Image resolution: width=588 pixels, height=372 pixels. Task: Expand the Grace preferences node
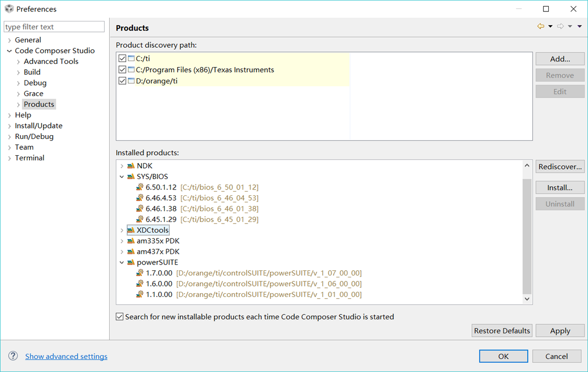(x=19, y=94)
